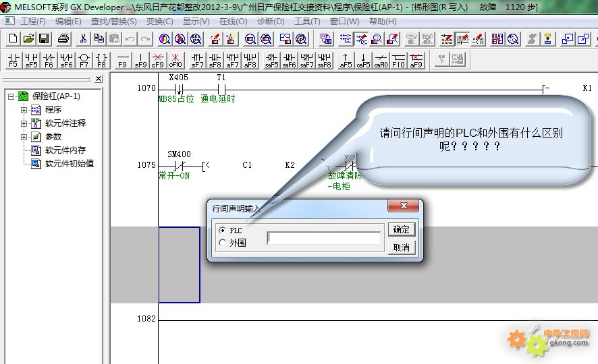Expand the 程序 tree node

coord(24,110)
